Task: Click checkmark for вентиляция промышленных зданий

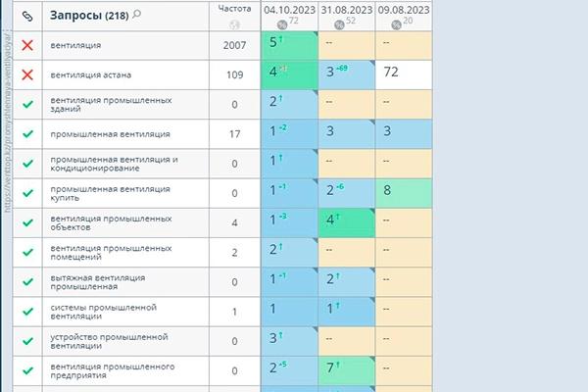Action: coord(27,104)
